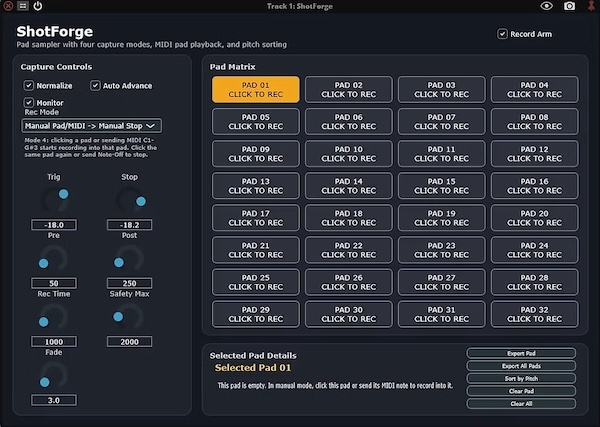Viewport: 600px width, 427px height.
Task: Click PAD 02 to record
Action: 349,90
